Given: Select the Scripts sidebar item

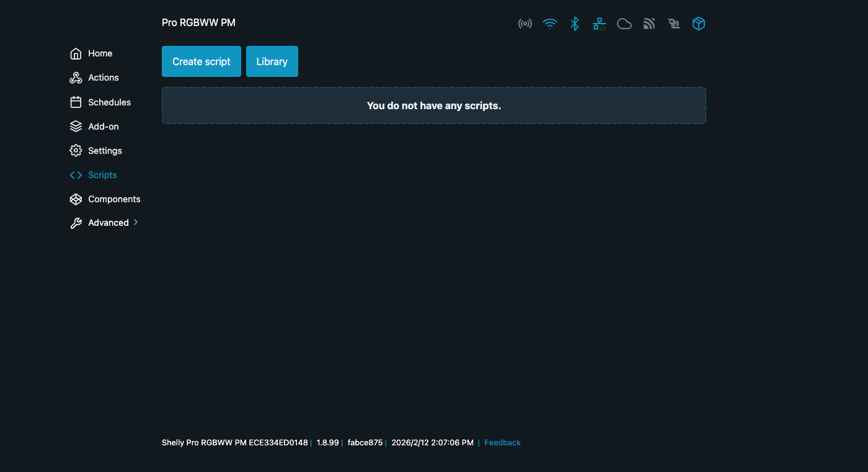Looking at the screenshot, I should pos(102,174).
